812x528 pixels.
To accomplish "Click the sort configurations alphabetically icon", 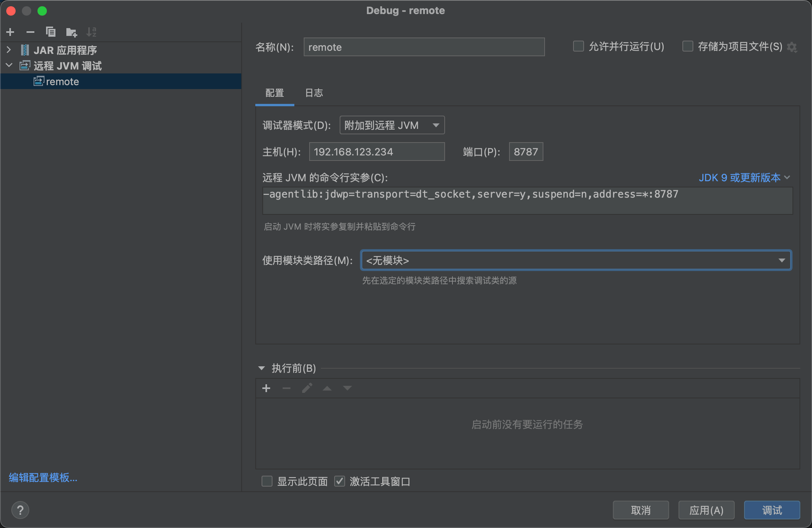I will pos(91,32).
